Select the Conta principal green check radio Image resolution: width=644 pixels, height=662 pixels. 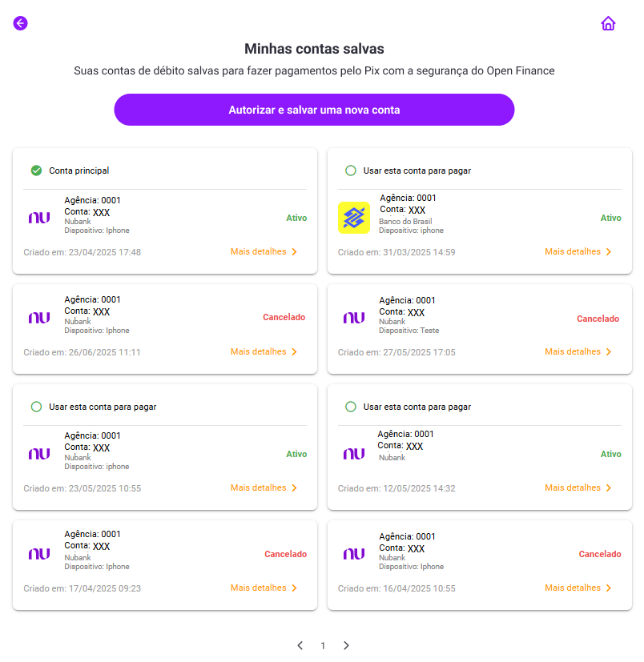36,171
